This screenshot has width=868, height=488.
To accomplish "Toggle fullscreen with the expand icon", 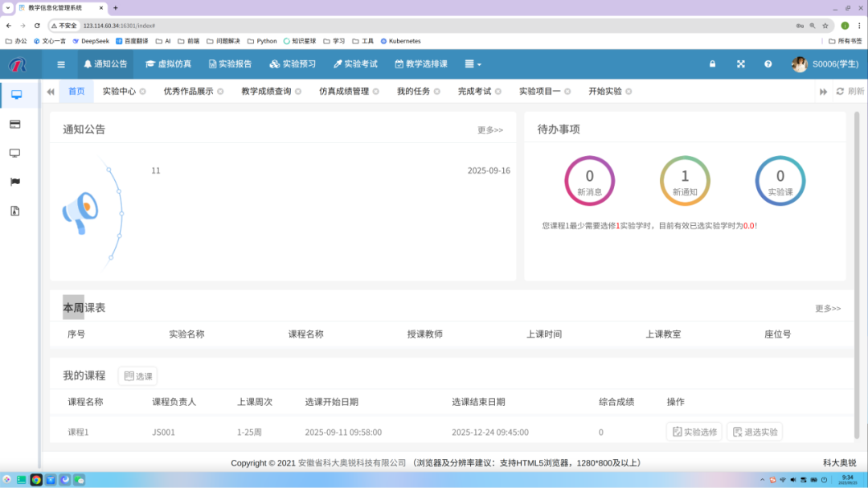I will [741, 64].
